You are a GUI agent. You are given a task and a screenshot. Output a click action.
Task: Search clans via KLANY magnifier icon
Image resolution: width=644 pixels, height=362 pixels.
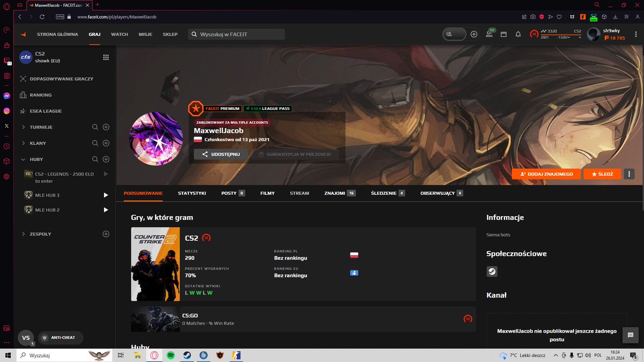[95, 143]
